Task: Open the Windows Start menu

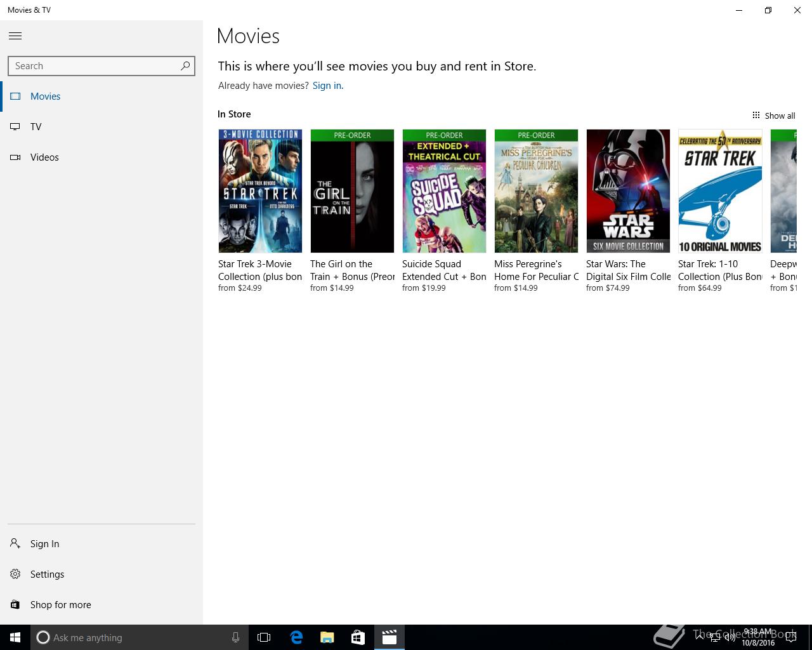Action: [x=15, y=637]
